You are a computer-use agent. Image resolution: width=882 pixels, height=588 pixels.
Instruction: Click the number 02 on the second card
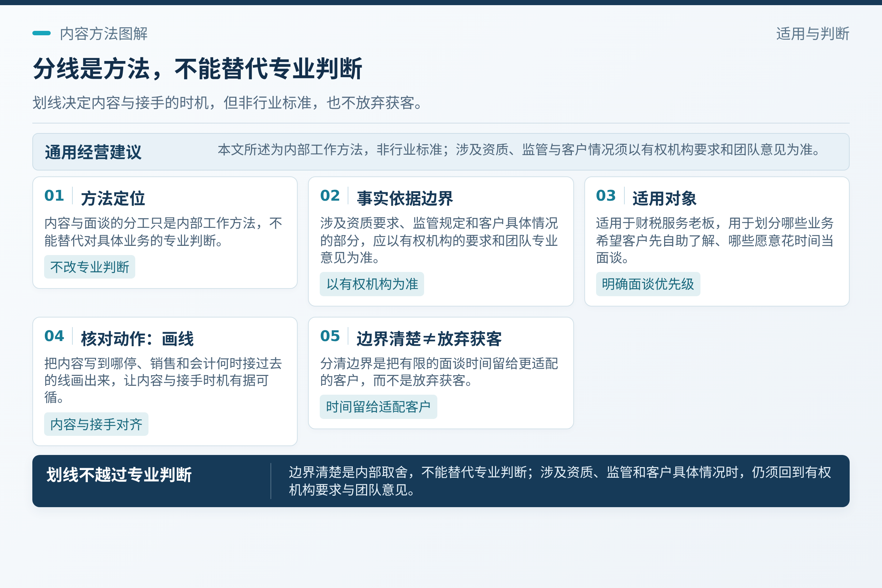tap(330, 196)
